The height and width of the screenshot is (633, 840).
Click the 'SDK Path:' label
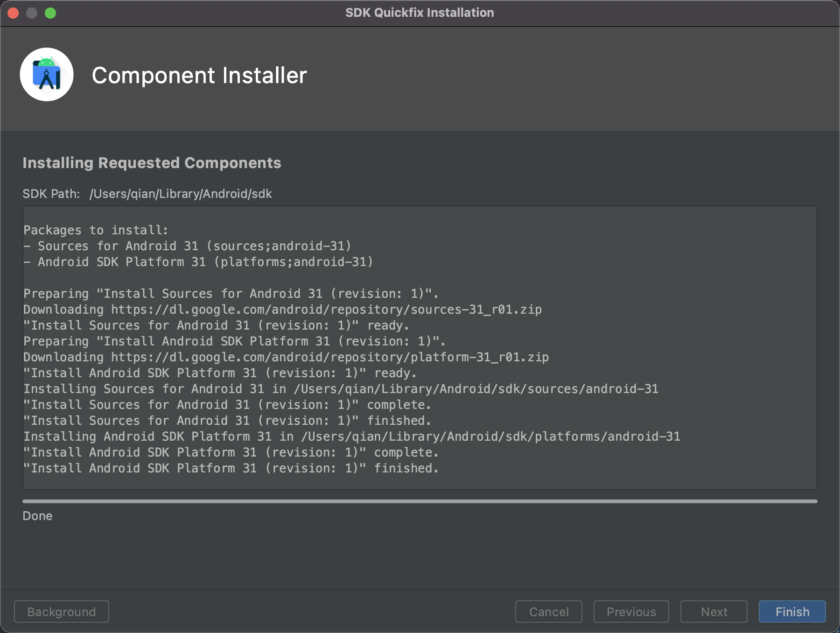(51, 194)
